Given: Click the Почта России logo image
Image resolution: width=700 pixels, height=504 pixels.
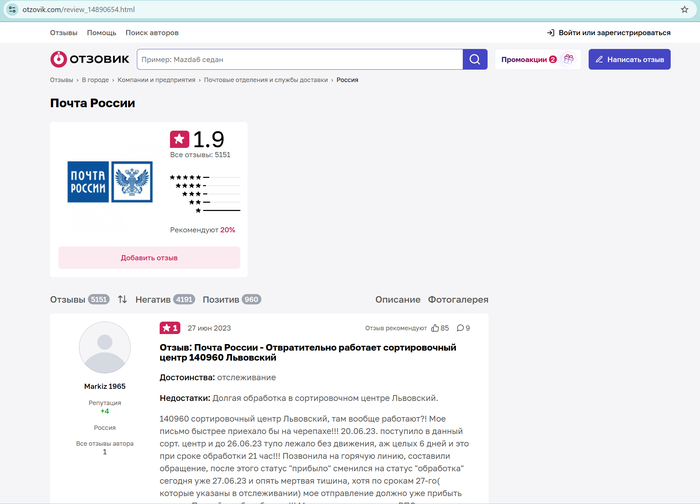Looking at the screenshot, I should [110, 182].
